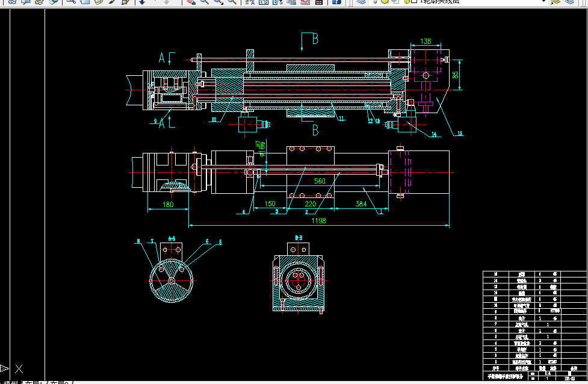This screenshot has height=384, width=588.
Task: Click part callout number 10
Action: tap(214, 120)
